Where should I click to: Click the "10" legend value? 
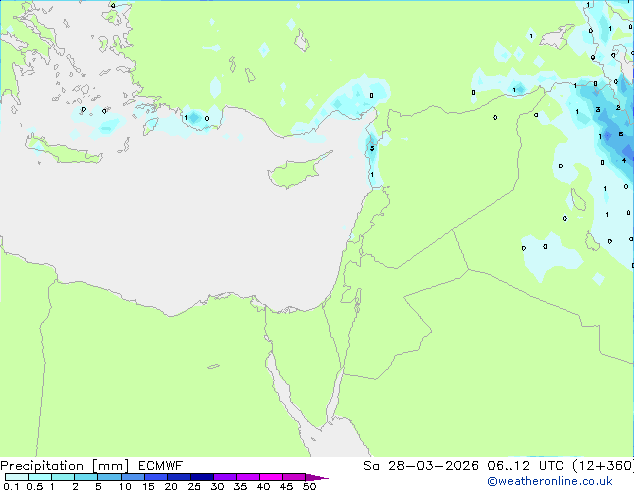[125, 486]
